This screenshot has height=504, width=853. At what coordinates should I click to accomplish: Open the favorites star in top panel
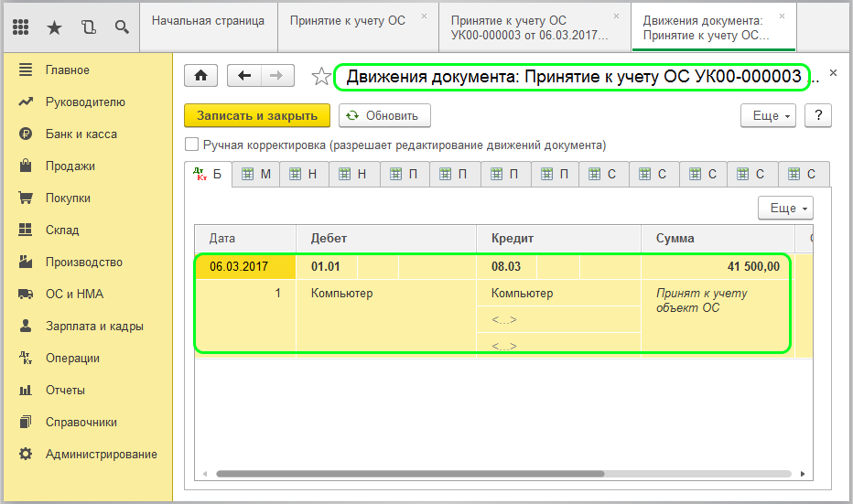point(54,27)
